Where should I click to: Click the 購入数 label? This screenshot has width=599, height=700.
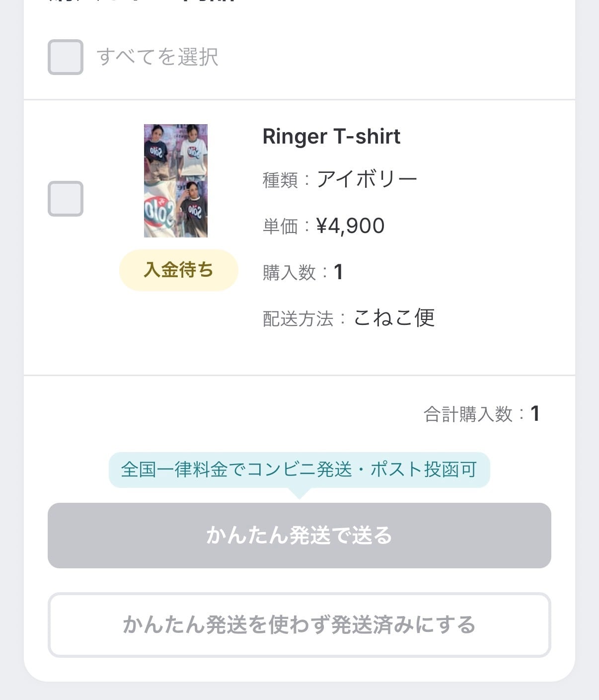coord(289,273)
